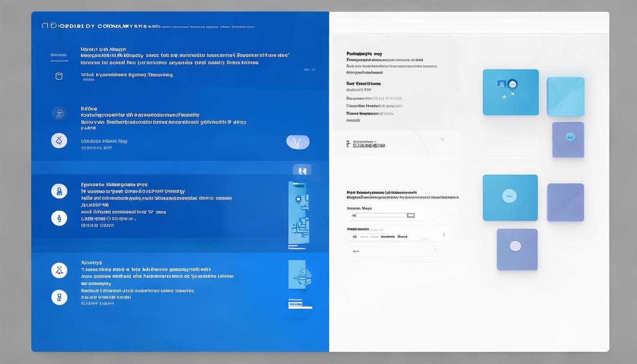Click first white circle icon in bottom blue section
The width and height of the screenshot is (637, 364).
coord(59,270)
